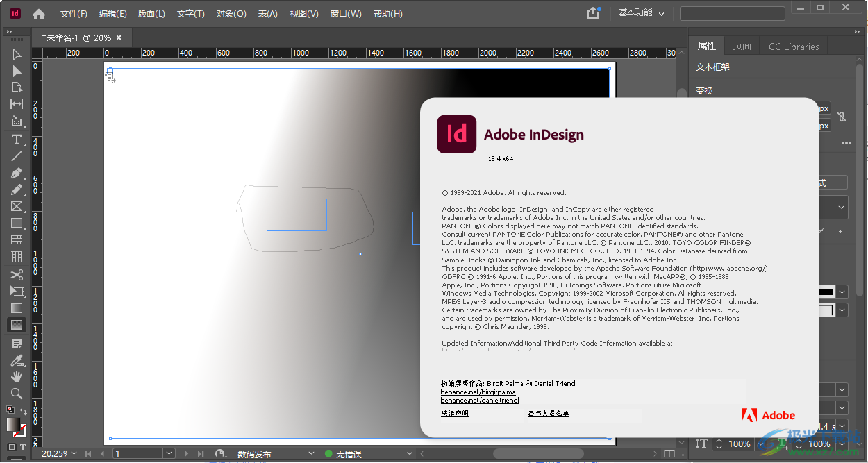Go to the Home screen icon
Image resolution: width=868 pixels, height=463 pixels.
coord(39,14)
